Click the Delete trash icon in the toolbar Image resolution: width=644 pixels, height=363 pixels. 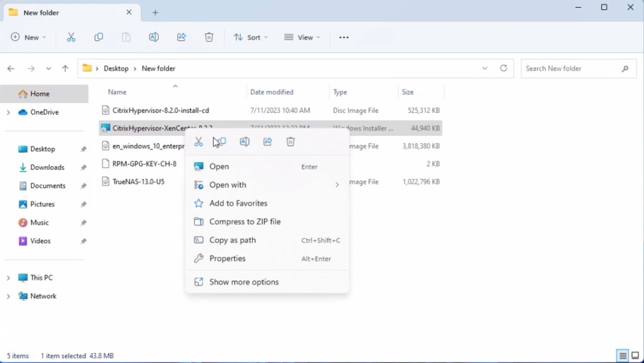coord(209,37)
